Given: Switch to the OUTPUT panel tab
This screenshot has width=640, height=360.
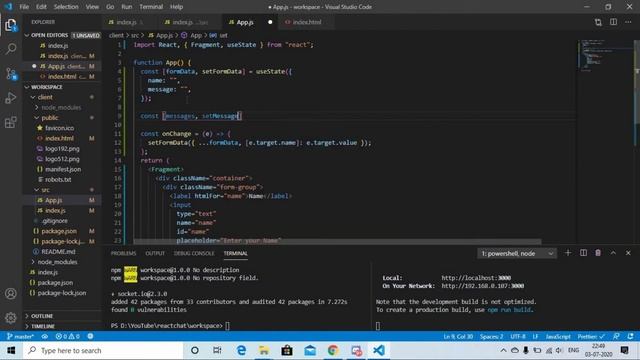Looking at the screenshot, I should 155,253.
